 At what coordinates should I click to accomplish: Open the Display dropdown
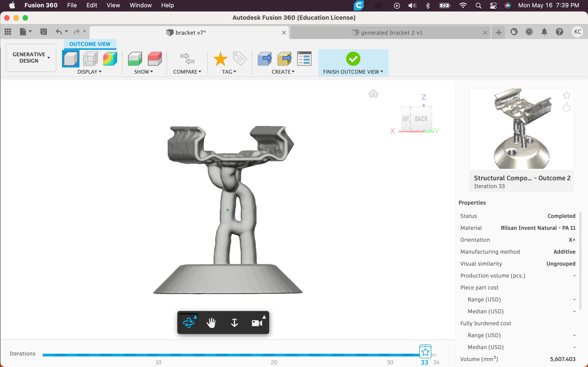(x=90, y=72)
